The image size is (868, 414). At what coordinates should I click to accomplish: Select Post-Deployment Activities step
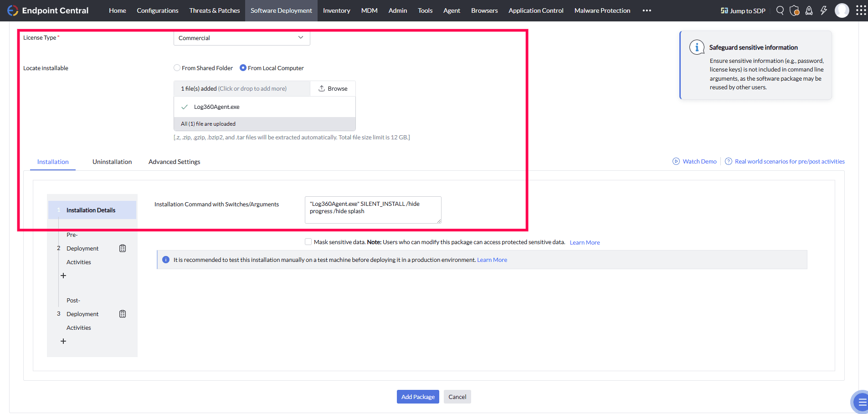coord(82,314)
